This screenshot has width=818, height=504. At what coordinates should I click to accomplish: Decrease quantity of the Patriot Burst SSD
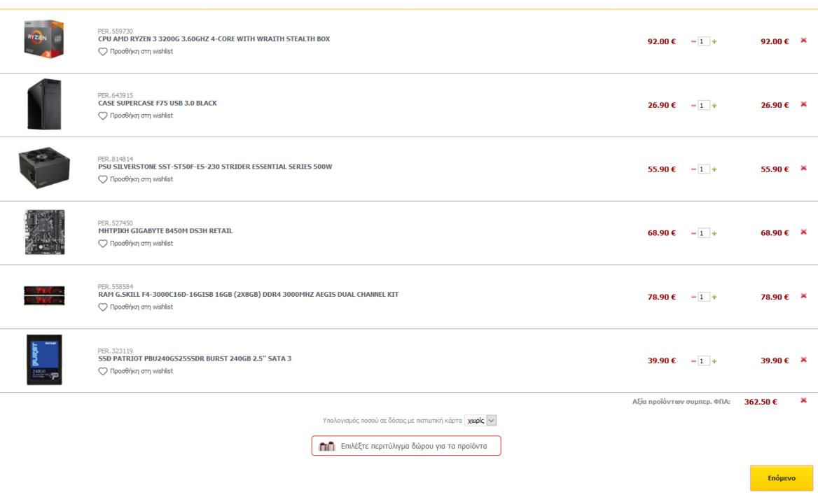click(x=693, y=360)
